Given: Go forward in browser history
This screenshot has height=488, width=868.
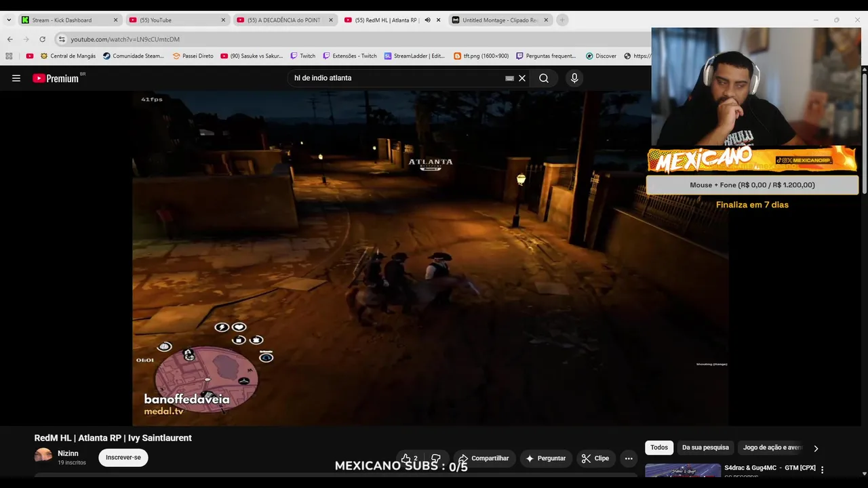Looking at the screenshot, I should pyautogui.click(x=26, y=39).
